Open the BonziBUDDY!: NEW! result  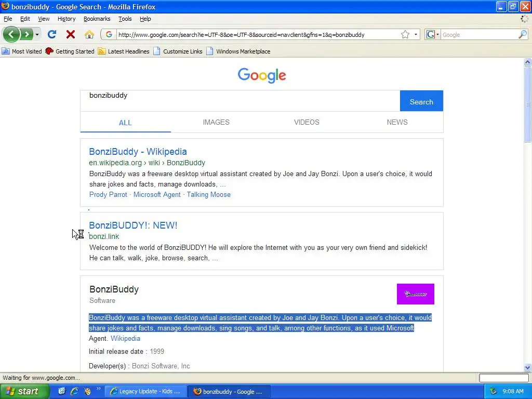click(133, 225)
